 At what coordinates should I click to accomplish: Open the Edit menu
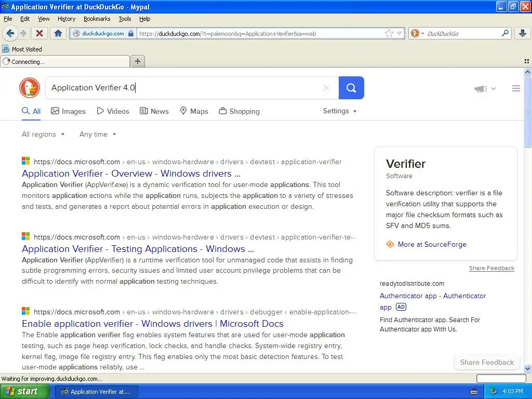(x=25, y=19)
